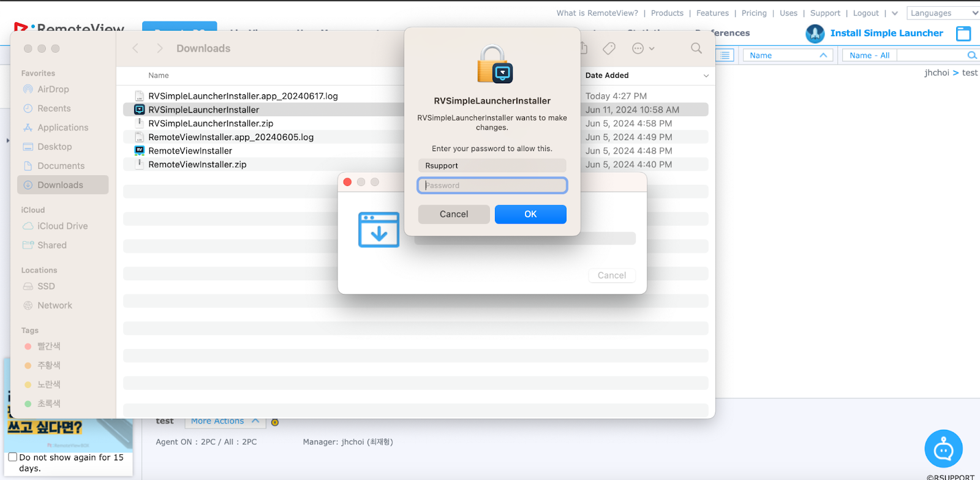The width and height of the screenshot is (980, 480).
Task: Select the RemoteViewInstaller app icon
Action: pos(140,151)
